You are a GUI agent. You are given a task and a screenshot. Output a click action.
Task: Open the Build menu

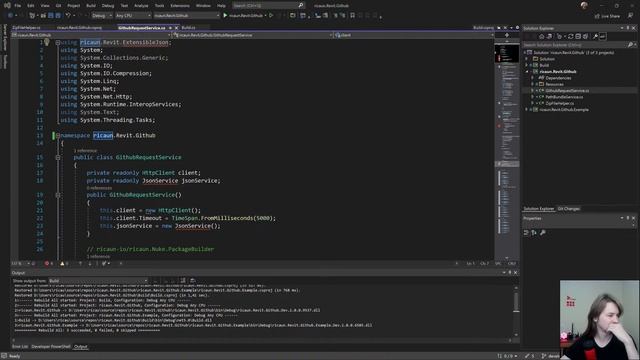91,6
